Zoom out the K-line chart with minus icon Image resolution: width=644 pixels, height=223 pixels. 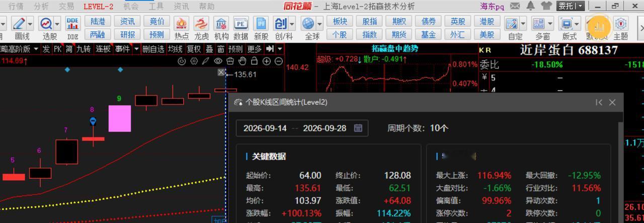[x=278, y=61]
